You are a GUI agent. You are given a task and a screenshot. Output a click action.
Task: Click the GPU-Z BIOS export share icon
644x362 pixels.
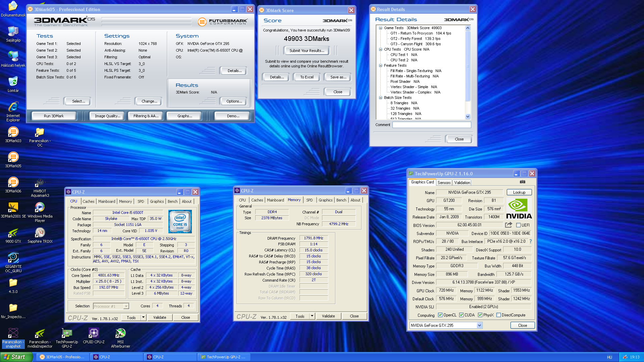point(508,225)
